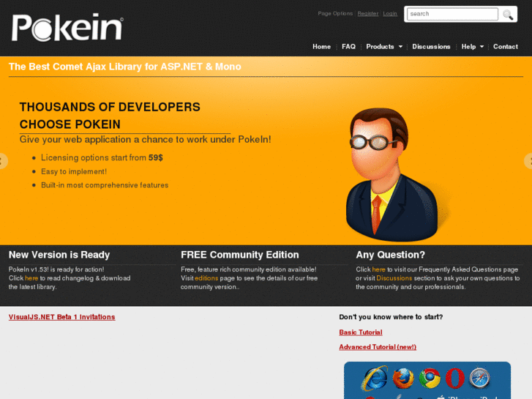
Task: Click 'Give your web application a chance' tagline
Action: tap(145, 140)
